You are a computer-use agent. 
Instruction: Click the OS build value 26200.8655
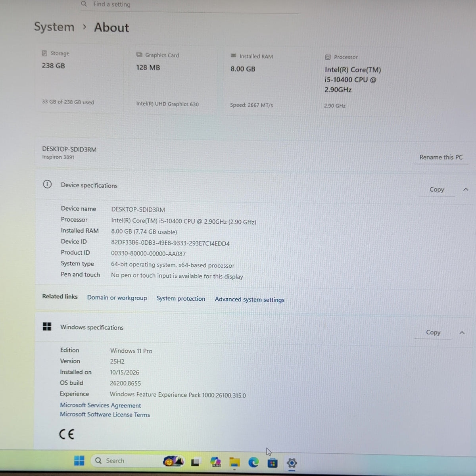125,383
